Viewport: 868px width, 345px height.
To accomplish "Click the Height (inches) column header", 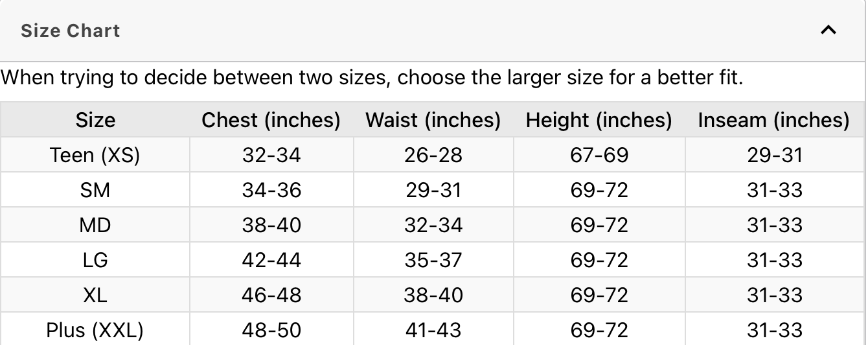I will point(599,120).
